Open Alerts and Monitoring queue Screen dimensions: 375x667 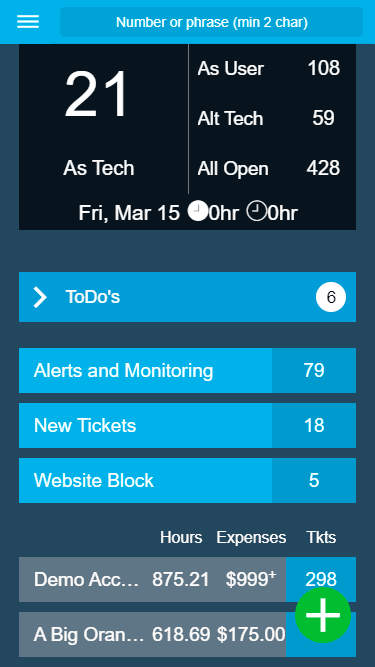[188, 371]
